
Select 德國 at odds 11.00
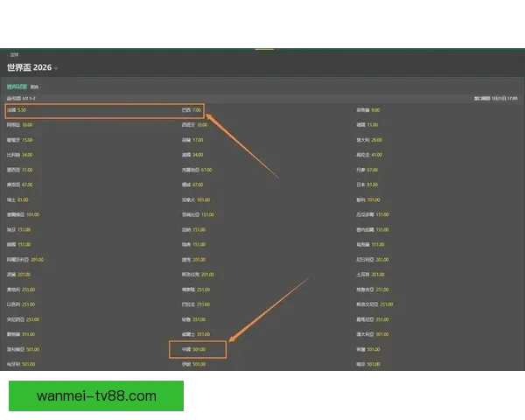(x=367, y=125)
